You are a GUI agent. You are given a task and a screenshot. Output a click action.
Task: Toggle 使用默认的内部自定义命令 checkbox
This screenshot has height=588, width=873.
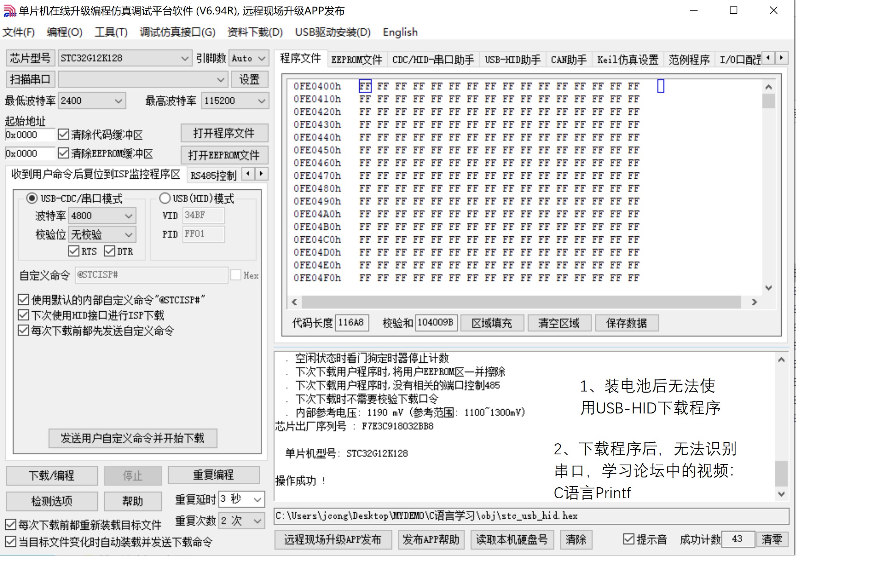pyautogui.click(x=23, y=299)
